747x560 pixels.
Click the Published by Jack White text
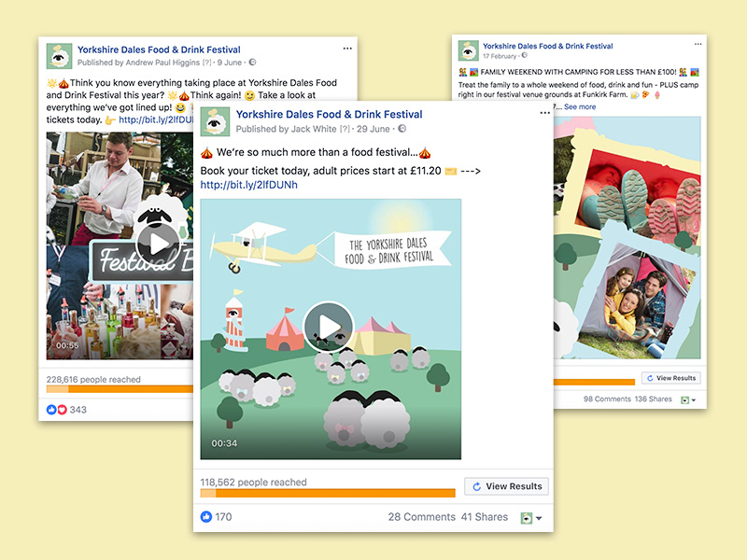tap(286, 129)
